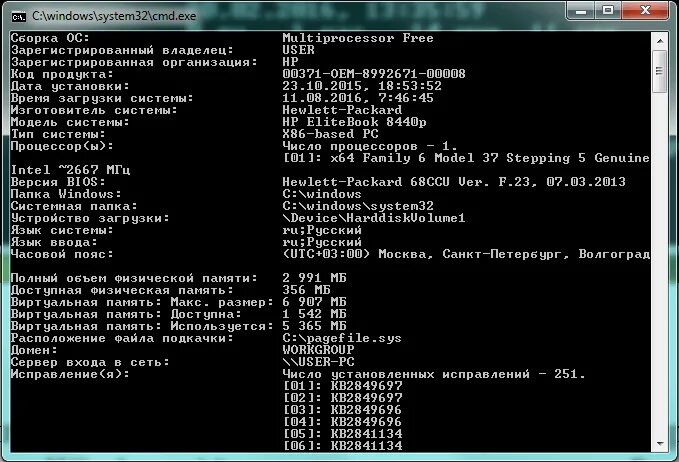Image resolution: width=679 pixels, height=462 pixels.
Task: Click the label Домен:
Action: [34, 350]
